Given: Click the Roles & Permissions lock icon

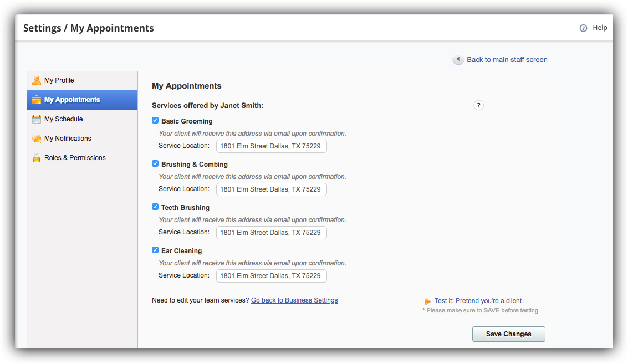Looking at the screenshot, I should pos(37,158).
